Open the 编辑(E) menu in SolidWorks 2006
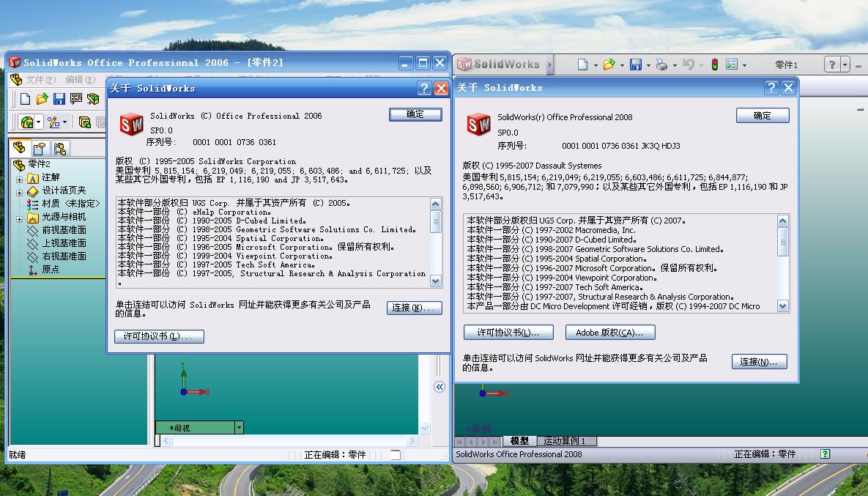 [x=81, y=80]
